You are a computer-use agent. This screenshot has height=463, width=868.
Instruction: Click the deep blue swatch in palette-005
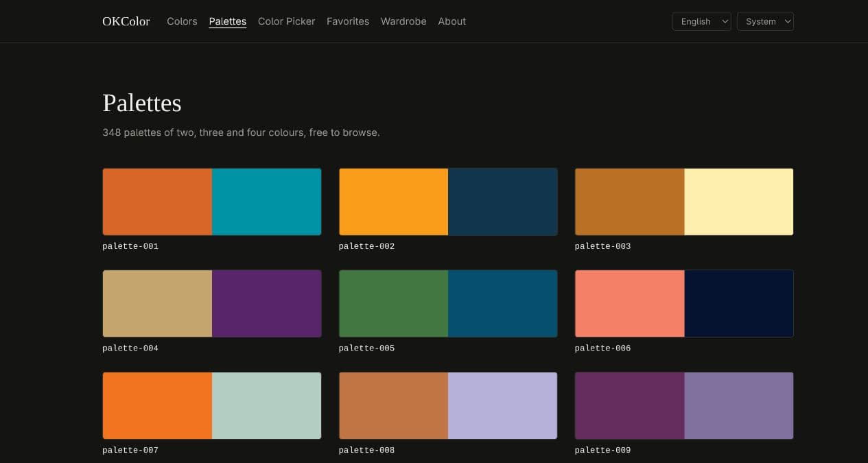pos(503,303)
